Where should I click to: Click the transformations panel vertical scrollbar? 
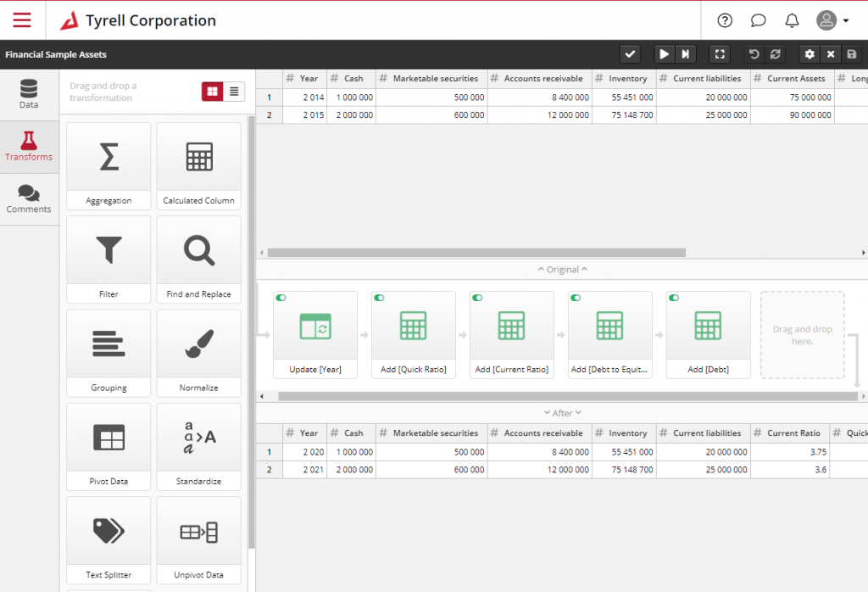click(x=251, y=332)
